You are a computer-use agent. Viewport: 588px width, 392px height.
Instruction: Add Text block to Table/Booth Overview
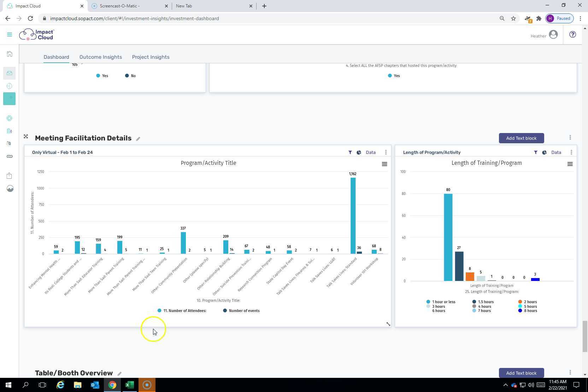521,373
